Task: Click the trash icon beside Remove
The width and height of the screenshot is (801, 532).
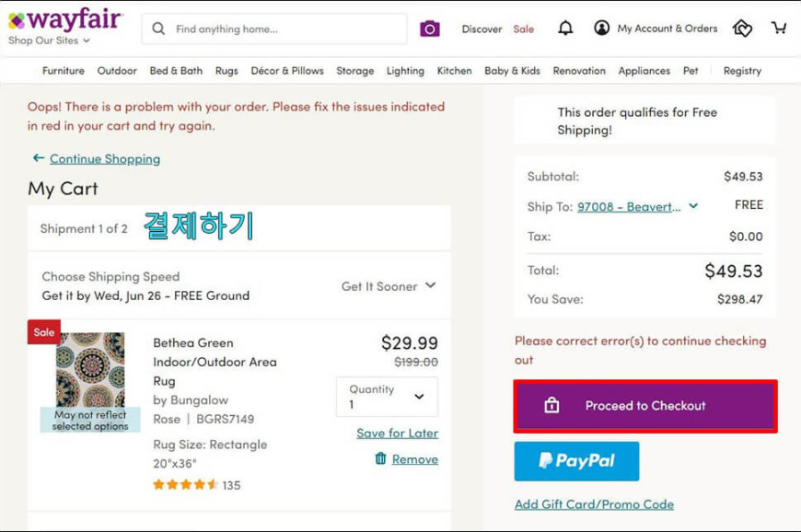Action: pyautogui.click(x=380, y=458)
